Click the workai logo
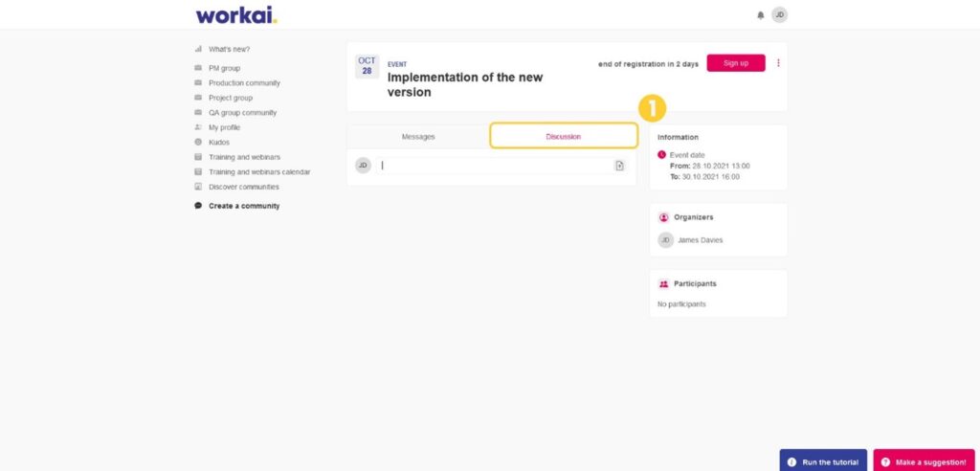The height and width of the screenshot is (471, 980). pos(236,15)
